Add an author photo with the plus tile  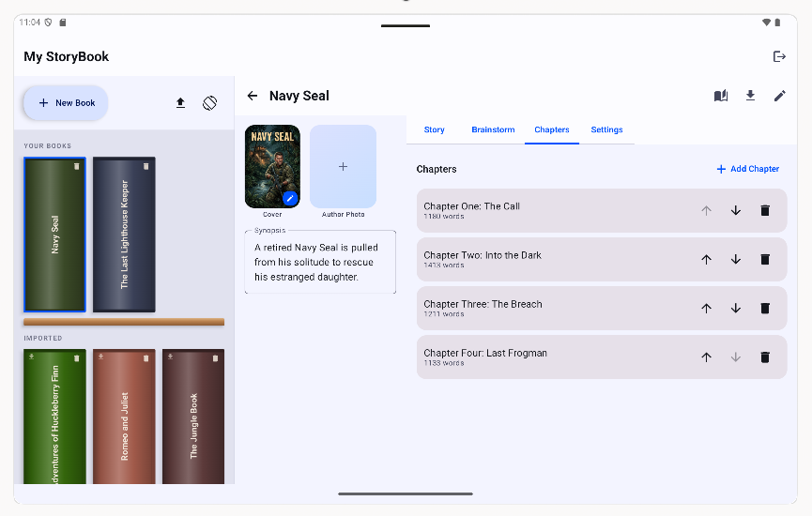tap(343, 166)
